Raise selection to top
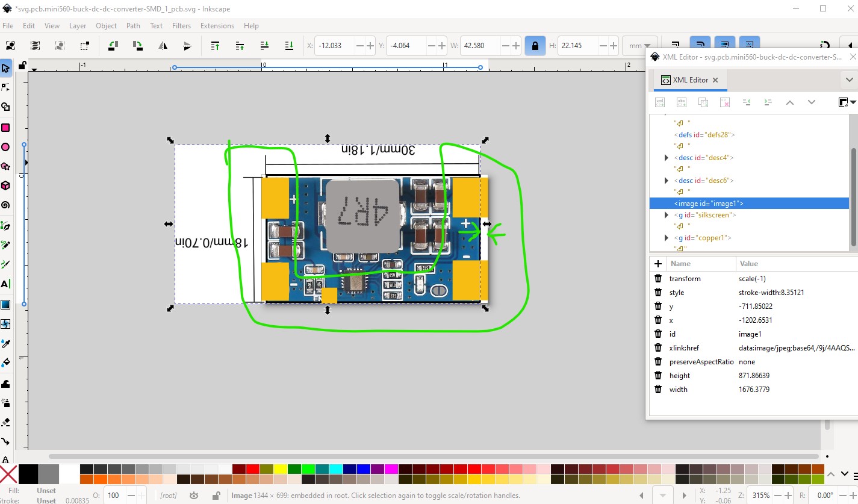858x504 pixels. pyautogui.click(x=215, y=46)
